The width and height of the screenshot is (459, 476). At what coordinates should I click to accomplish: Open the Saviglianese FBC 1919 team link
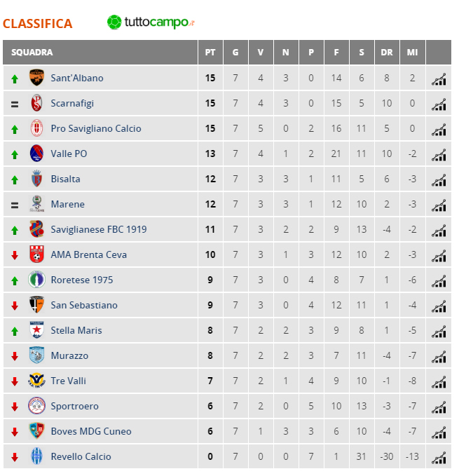click(x=99, y=229)
